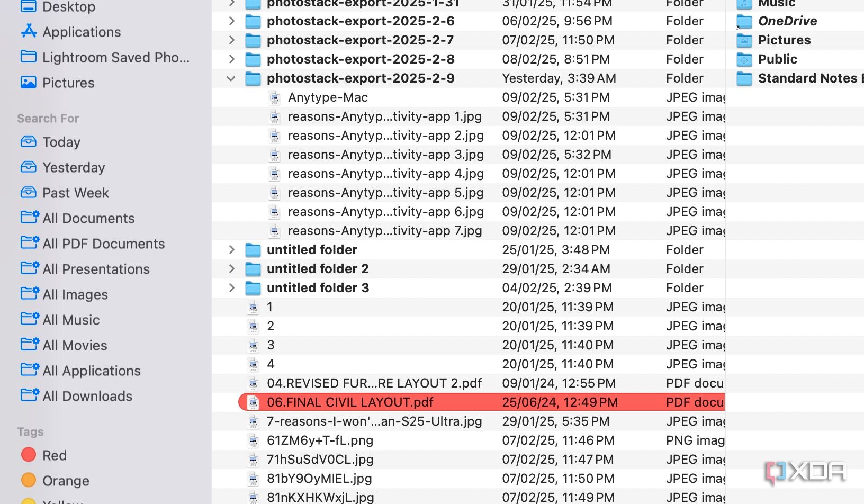Select the Red tag swatch
Image resolution: width=864 pixels, height=504 pixels.
29,455
